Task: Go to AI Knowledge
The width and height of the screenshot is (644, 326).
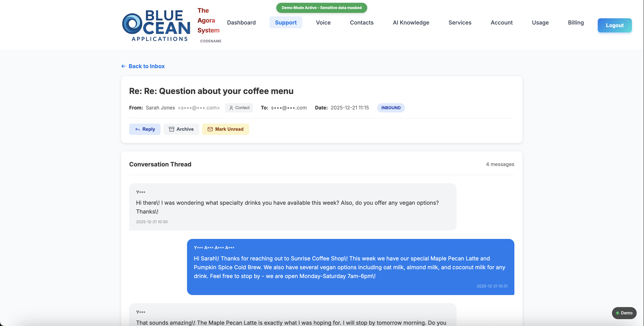Action: click(x=411, y=23)
